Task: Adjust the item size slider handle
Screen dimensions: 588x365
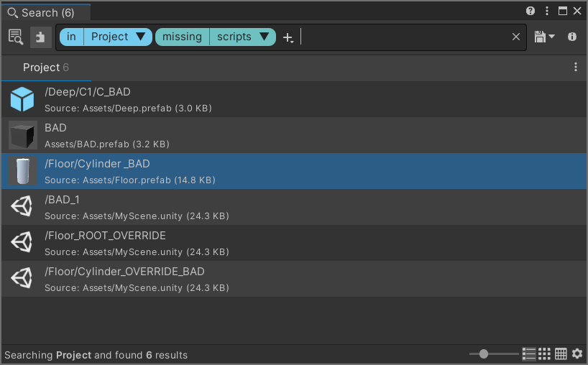Action: click(x=484, y=354)
